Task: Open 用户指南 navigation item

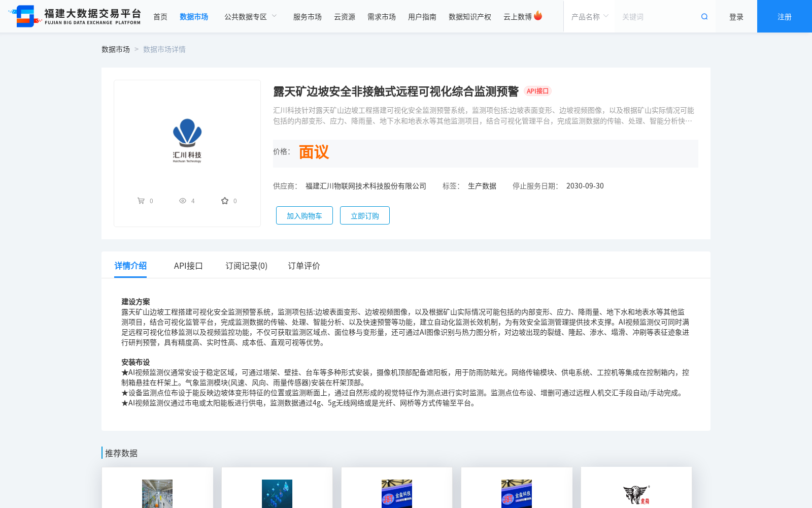Action: point(422,17)
